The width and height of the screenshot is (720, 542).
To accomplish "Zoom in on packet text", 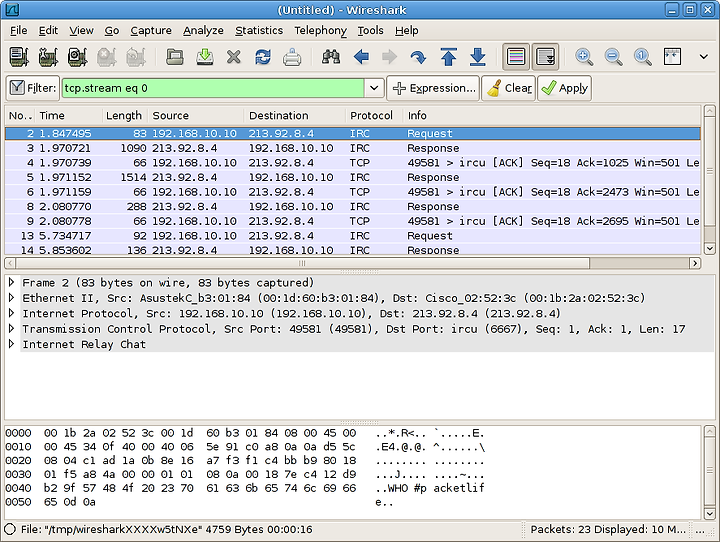I will 584,57.
